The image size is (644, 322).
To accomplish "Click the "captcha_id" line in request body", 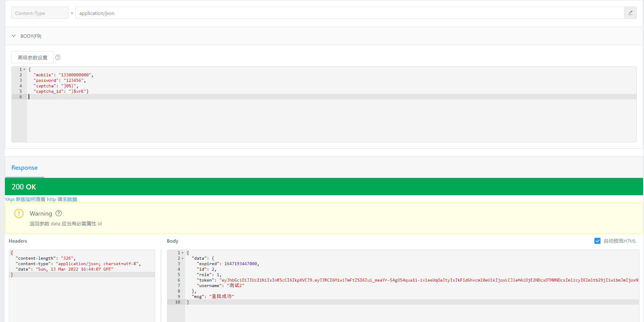I will pyautogui.click(x=61, y=91).
